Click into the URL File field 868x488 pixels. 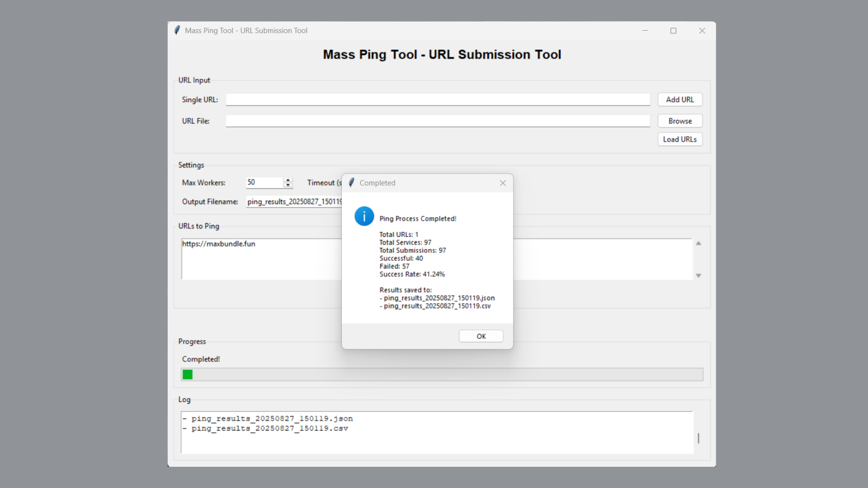click(x=438, y=121)
